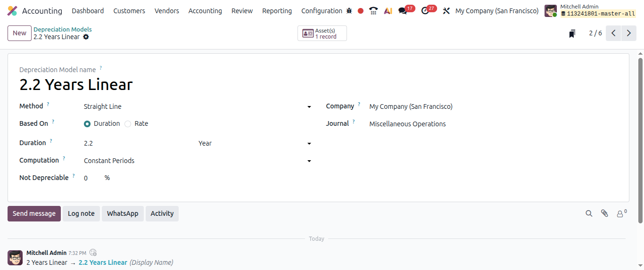Open the AI assistant icon
The width and height of the screenshot is (644, 270).
(x=388, y=11)
